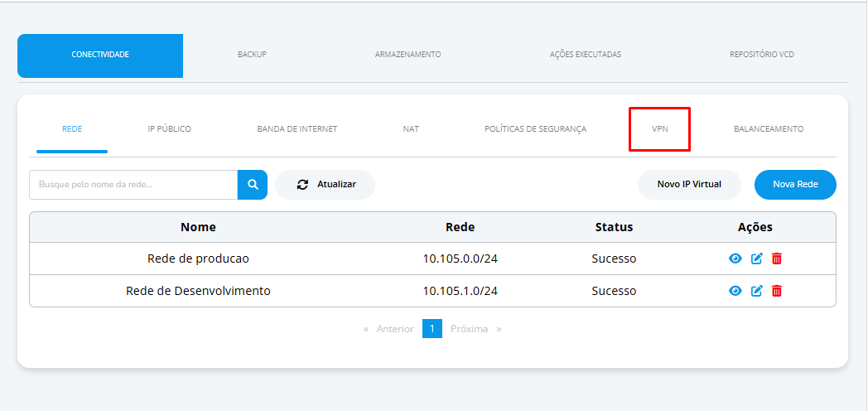
Task: Select the Rede de producao name cell
Action: pos(198,259)
